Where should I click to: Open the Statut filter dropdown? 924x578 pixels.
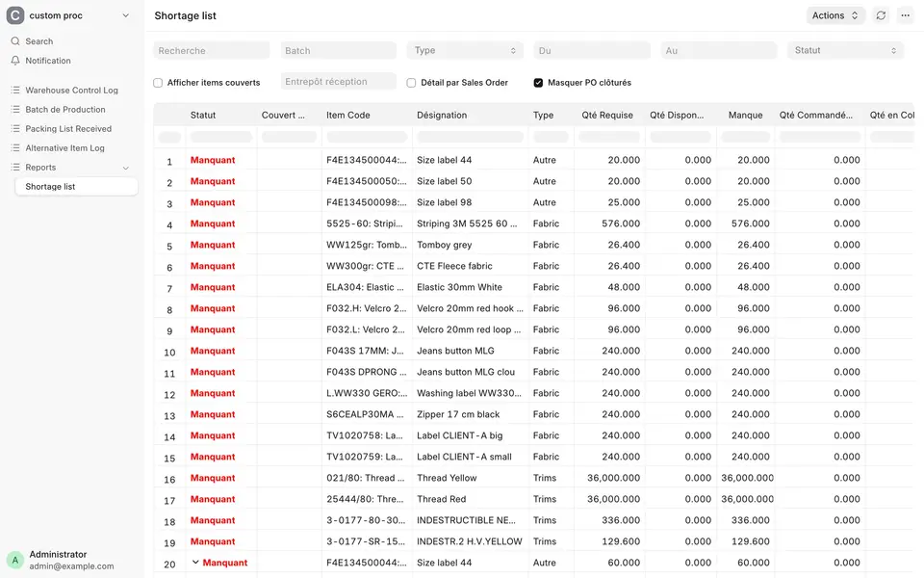(845, 51)
